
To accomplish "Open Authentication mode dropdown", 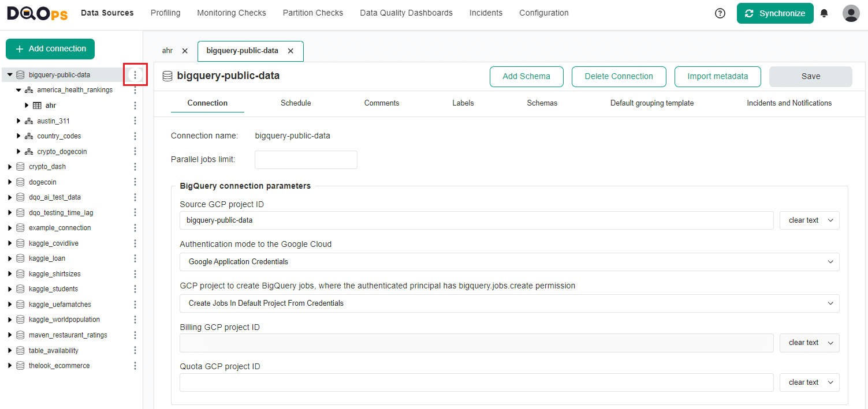I will coord(509,262).
